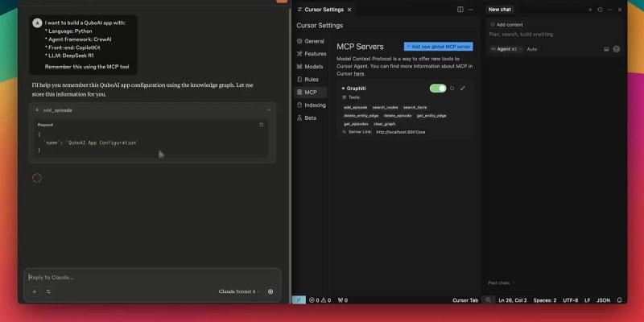Split the editor layout icon
644x322 pixels.
pyautogui.click(x=460, y=10)
